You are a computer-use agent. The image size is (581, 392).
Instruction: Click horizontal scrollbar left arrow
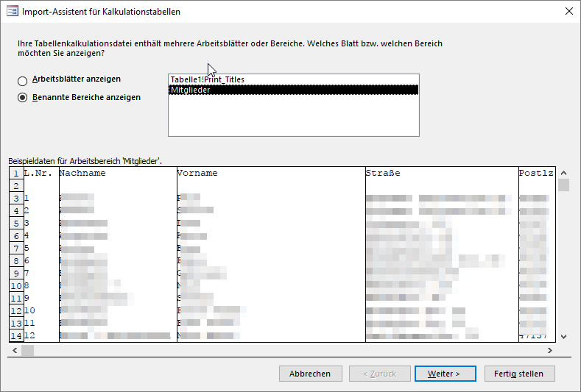[13, 351]
